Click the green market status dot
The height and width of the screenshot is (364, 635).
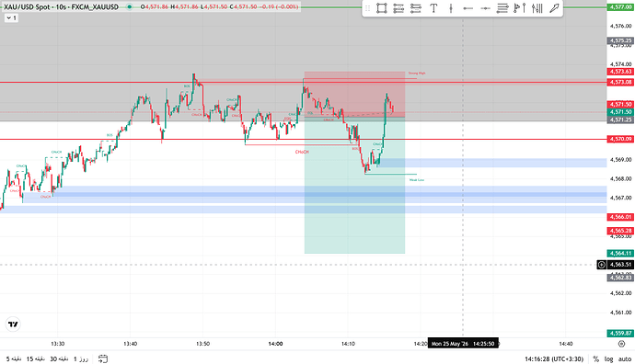129,6
